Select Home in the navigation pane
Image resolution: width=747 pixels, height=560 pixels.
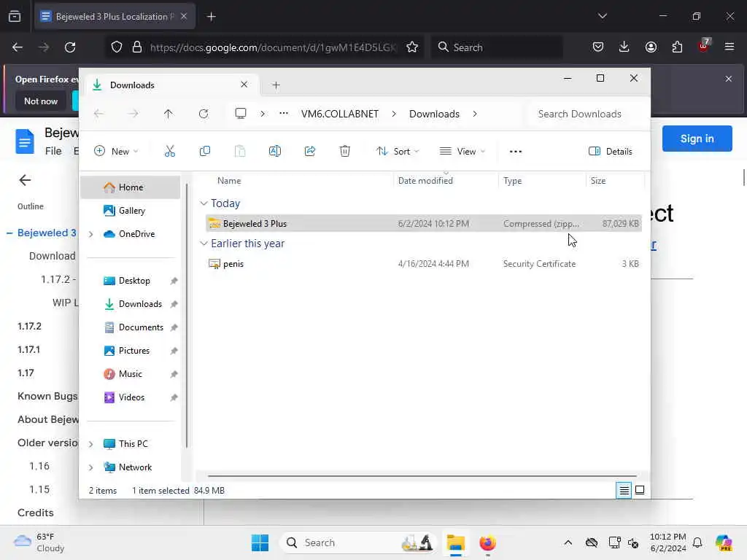pyautogui.click(x=130, y=187)
